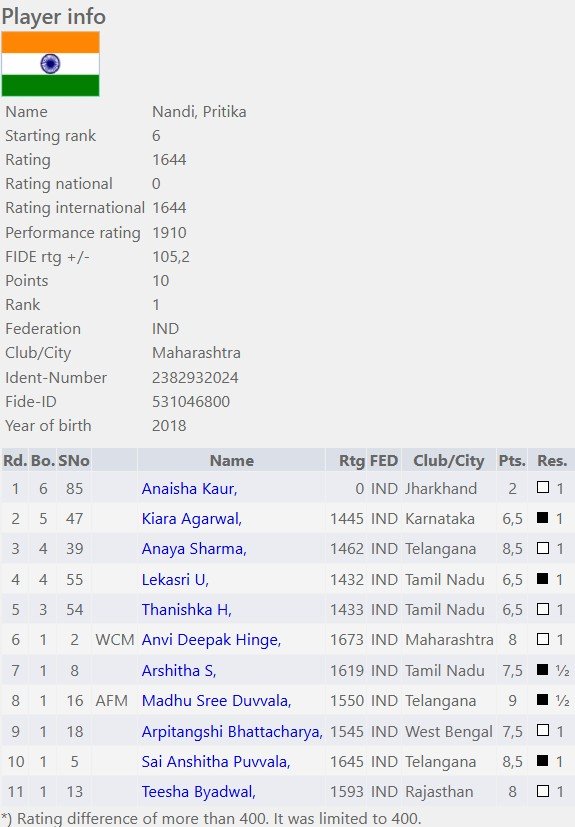Open Kiara Agarwal player link
Viewport: 575px width, 827px height.
(x=191, y=518)
